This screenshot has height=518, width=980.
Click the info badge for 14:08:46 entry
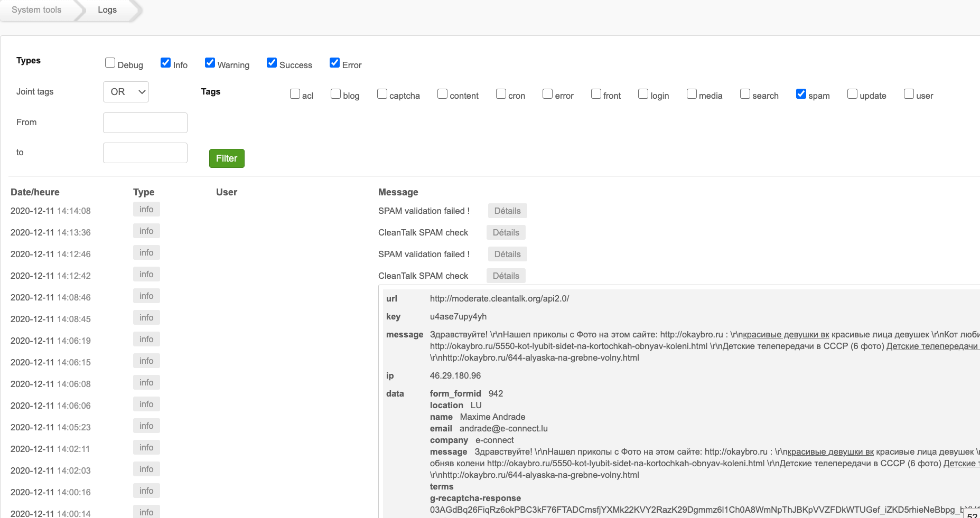[x=146, y=296]
